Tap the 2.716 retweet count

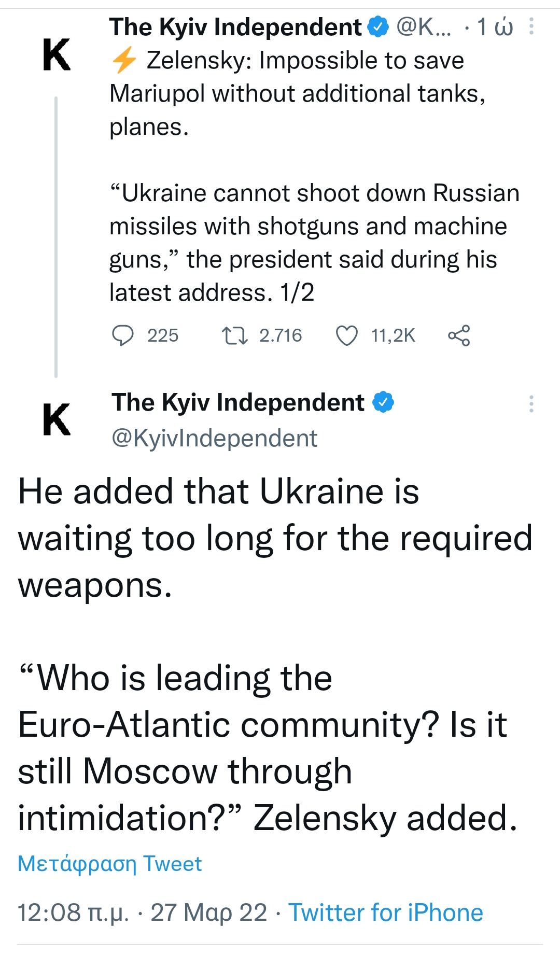[x=281, y=335]
